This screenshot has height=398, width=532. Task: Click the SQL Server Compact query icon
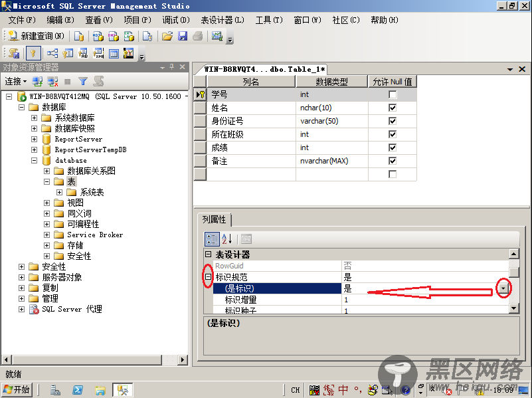[x=147, y=36]
